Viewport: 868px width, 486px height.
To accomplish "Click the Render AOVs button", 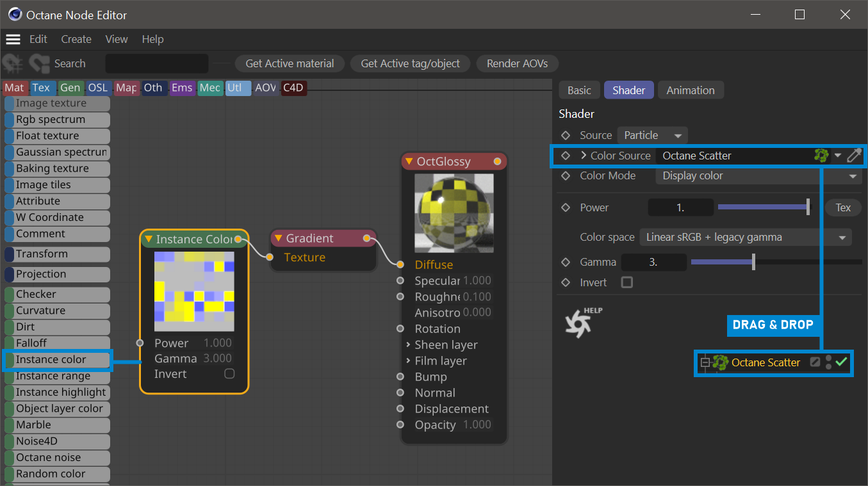I will pyautogui.click(x=517, y=63).
